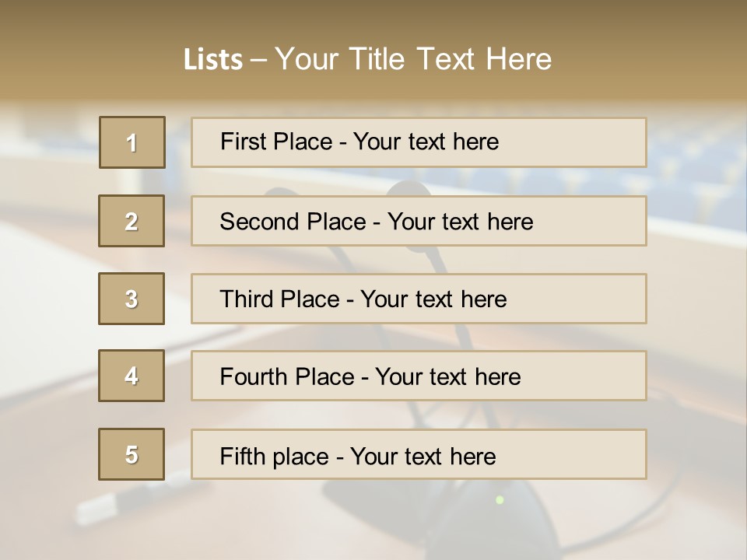The width and height of the screenshot is (747, 560).
Task: Click the Fifth place text box
Action: tap(419, 454)
